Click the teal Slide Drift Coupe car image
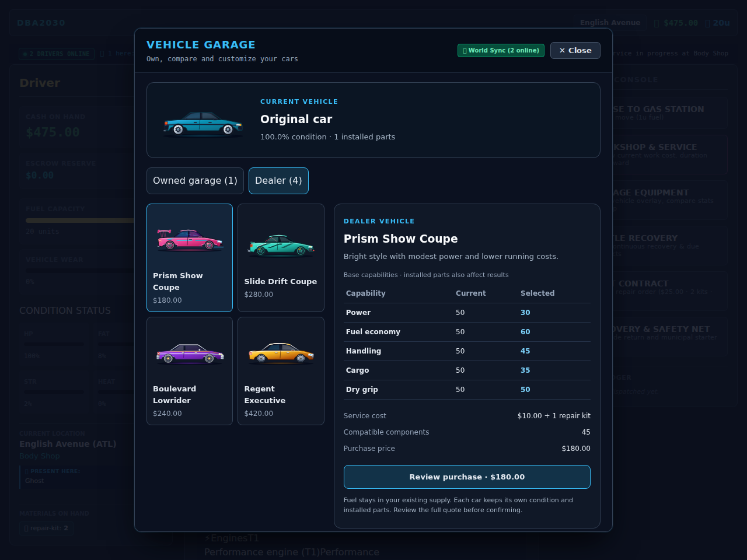This screenshot has width=747, height=560. click(281, 246)
